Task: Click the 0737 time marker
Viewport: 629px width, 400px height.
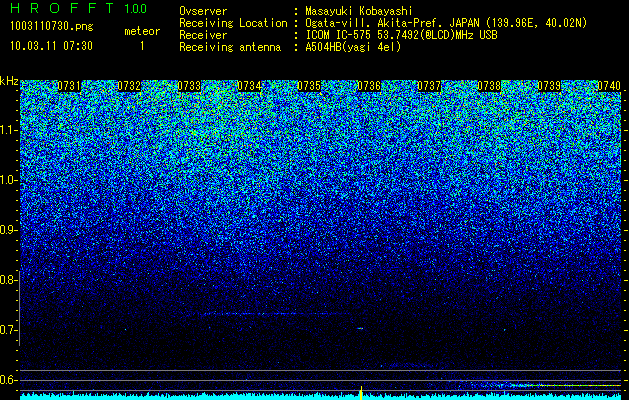Action: tap(429, 86)
